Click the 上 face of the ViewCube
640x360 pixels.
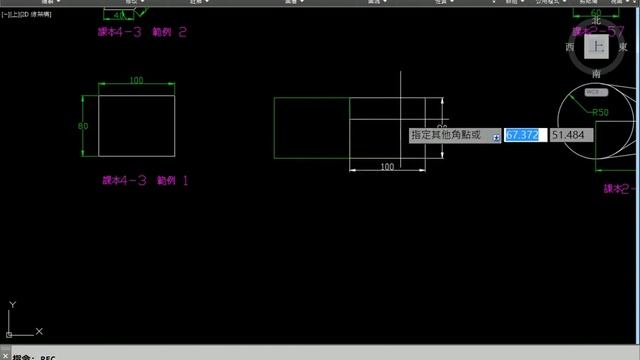click(596, 47)
